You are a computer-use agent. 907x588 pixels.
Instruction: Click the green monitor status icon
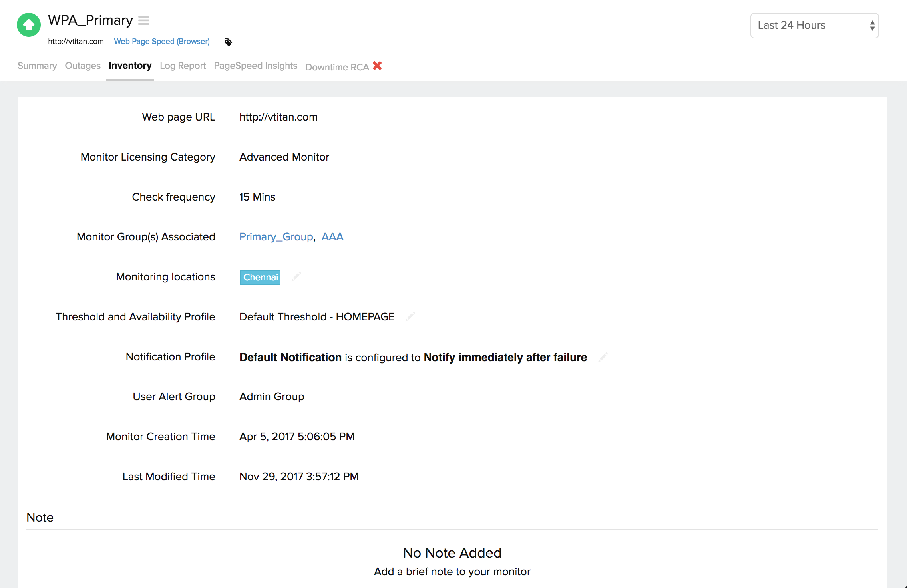[28, 24]
